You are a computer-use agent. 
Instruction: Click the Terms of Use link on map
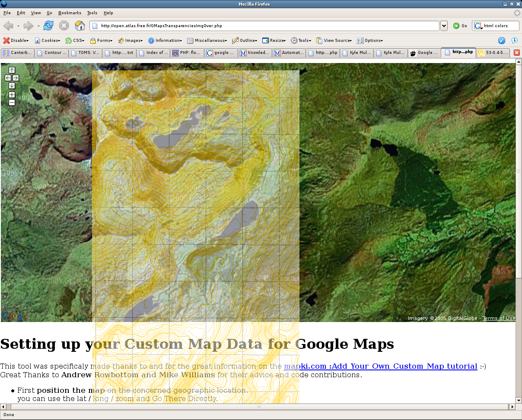click(499, 318)
